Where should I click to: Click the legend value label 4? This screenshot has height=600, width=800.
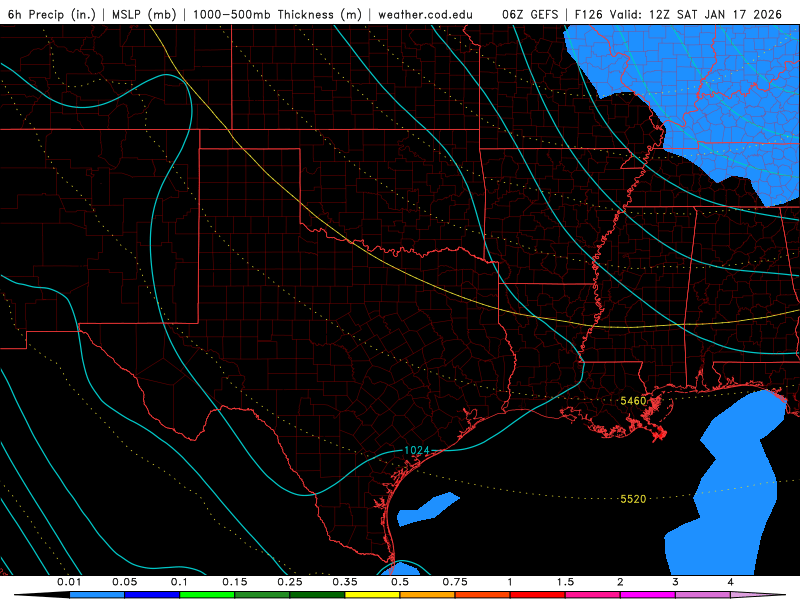click(x=731, y=582)
